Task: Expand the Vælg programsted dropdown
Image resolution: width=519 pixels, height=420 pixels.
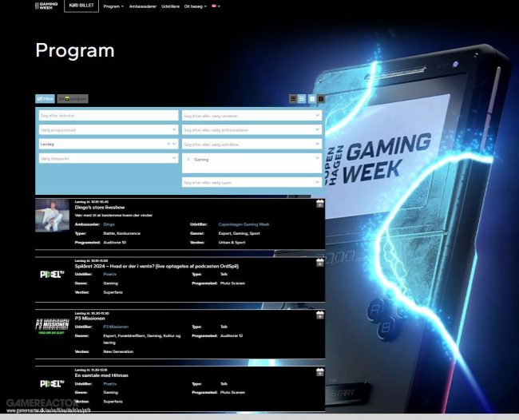Action: 109,129
